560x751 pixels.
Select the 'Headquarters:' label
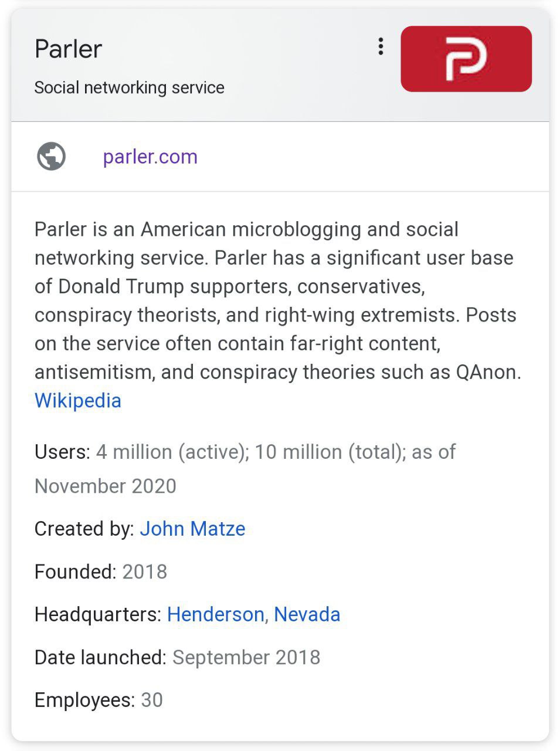tap(98, 614)
